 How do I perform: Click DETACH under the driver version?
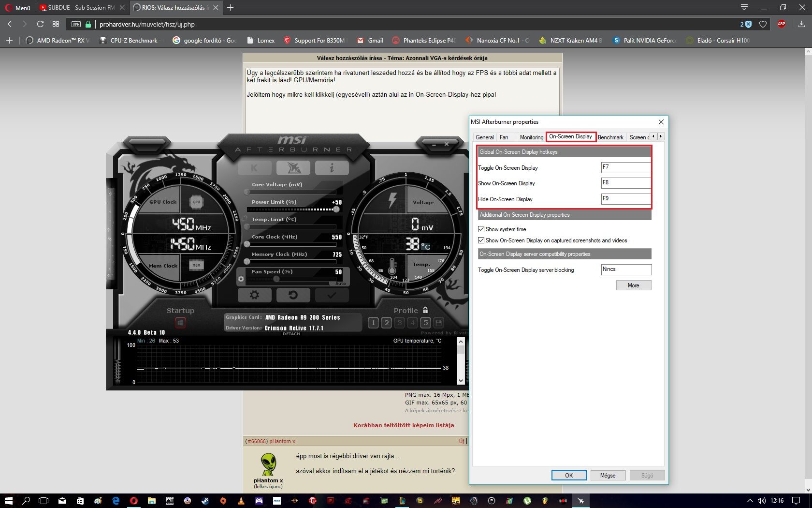[x=291, y=334]
